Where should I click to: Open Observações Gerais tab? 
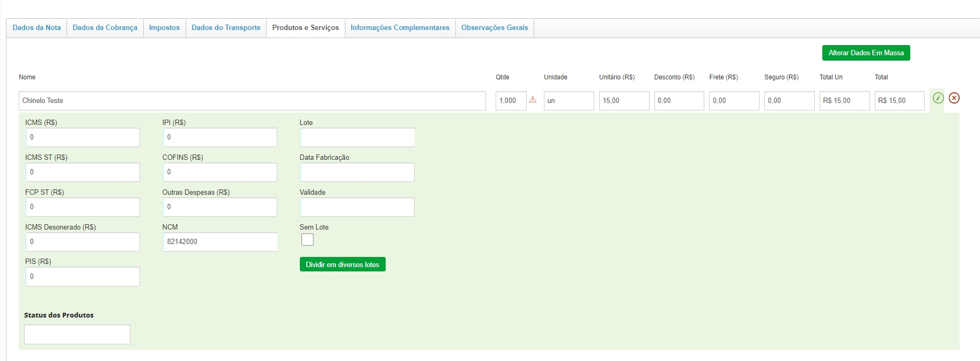494,28
